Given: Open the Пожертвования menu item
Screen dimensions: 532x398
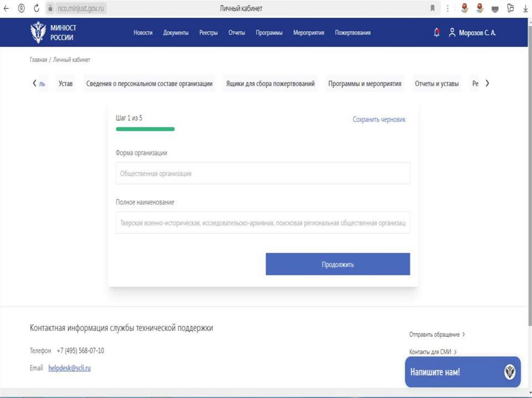Looking at the screenshot, I should click(x=353, y=33).
